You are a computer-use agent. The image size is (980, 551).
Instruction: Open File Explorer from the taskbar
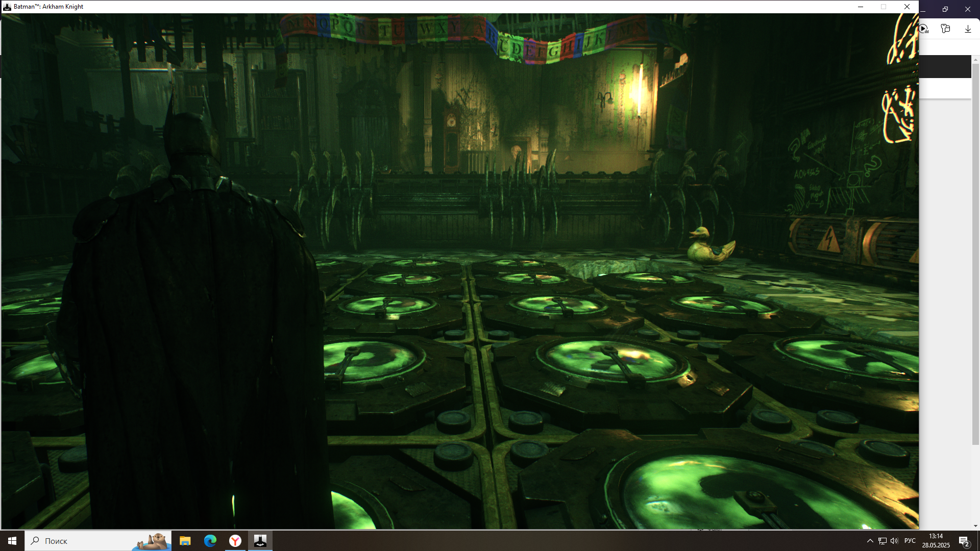[185, 541]
